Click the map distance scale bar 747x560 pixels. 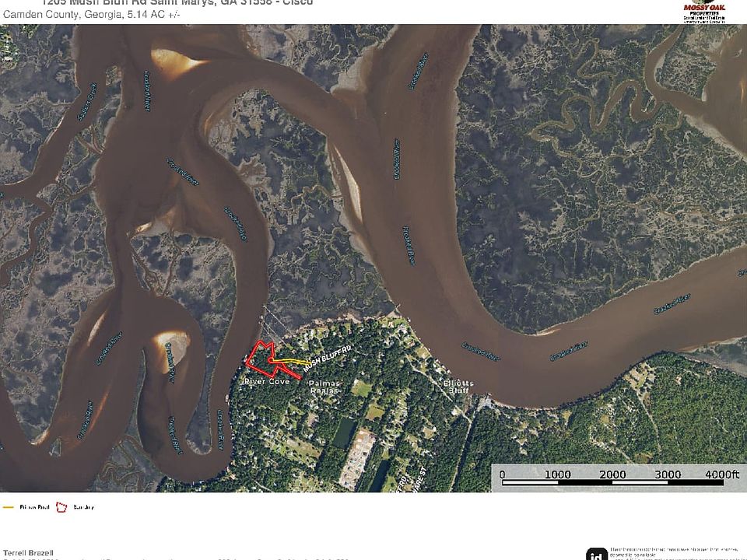pyautogui.click(x=616, y=483)
